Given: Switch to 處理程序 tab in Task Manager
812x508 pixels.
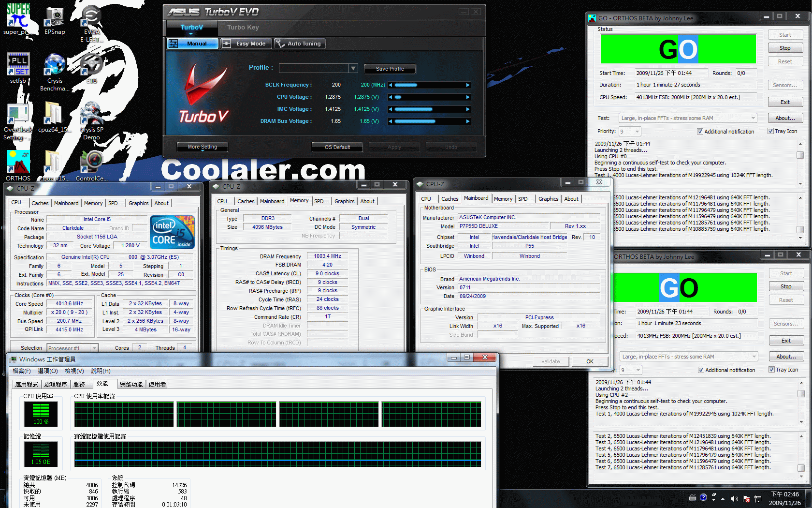Looking at the screenshot, I should [x=56, y=385].
